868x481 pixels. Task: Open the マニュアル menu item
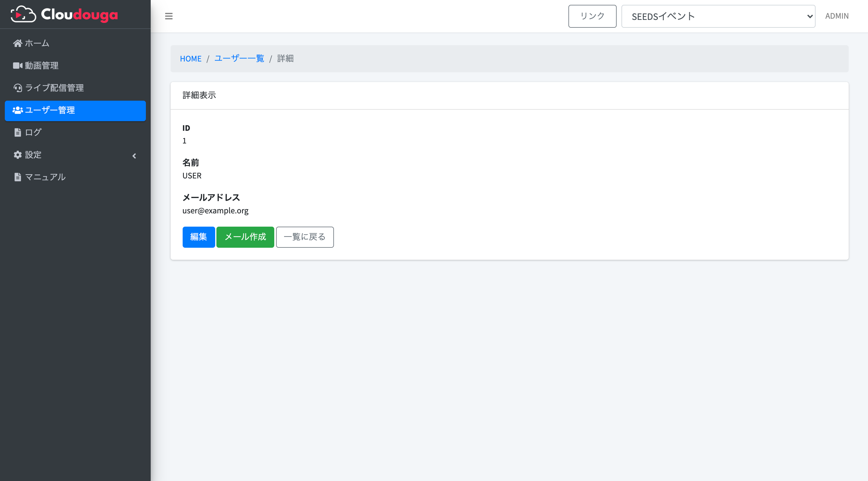(75, 177)
